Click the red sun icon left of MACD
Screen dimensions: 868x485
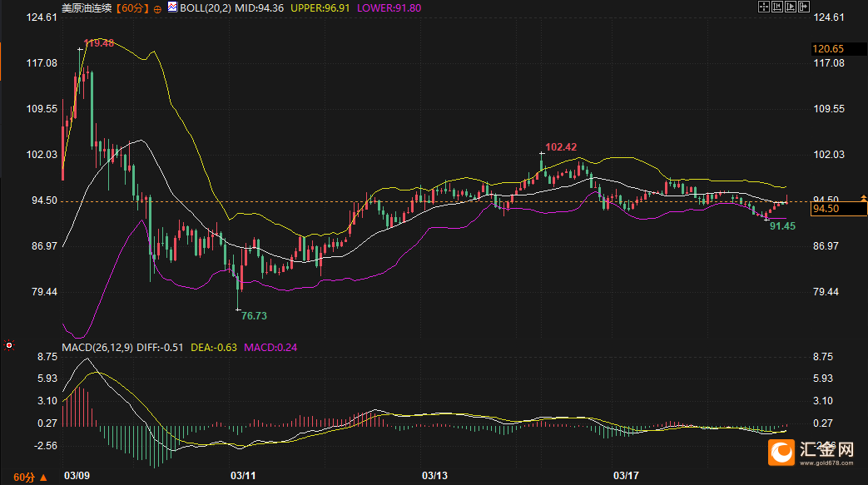pos(9,344)
